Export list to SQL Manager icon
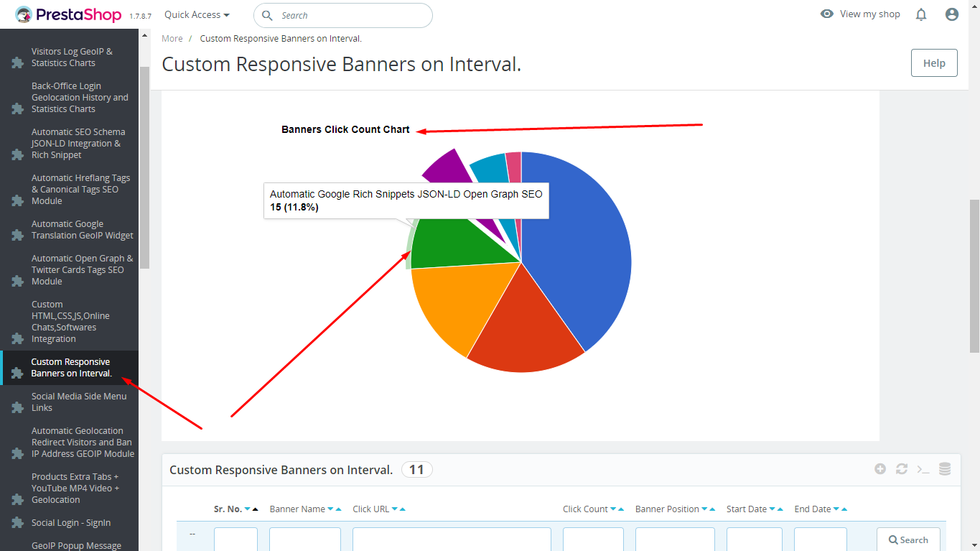 coord(945,469)
